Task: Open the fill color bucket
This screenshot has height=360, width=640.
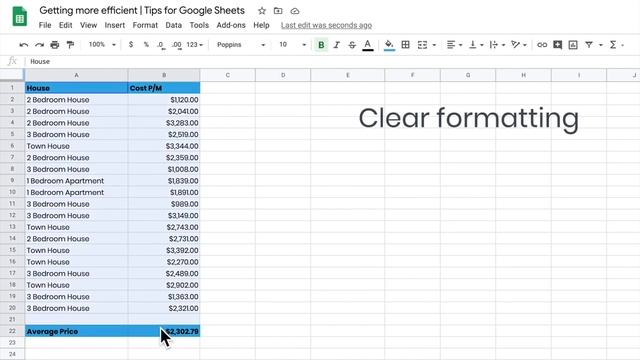Action: (389, 45)
